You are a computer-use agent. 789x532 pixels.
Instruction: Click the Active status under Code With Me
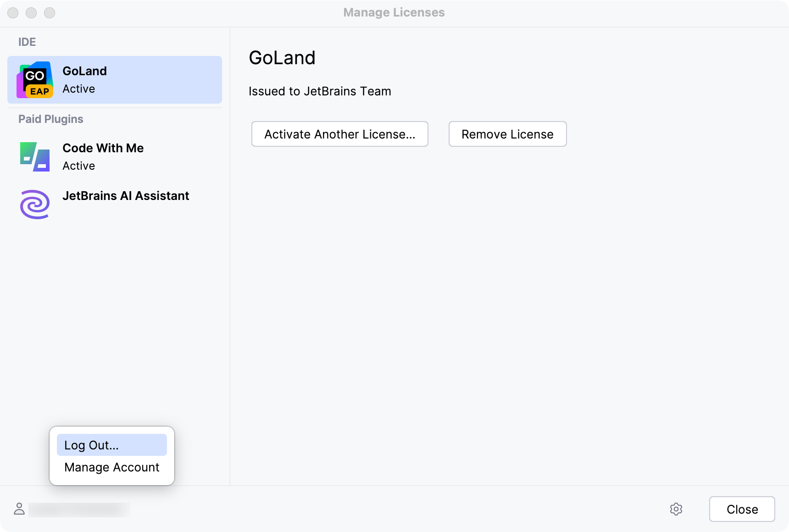coord(79,166)
